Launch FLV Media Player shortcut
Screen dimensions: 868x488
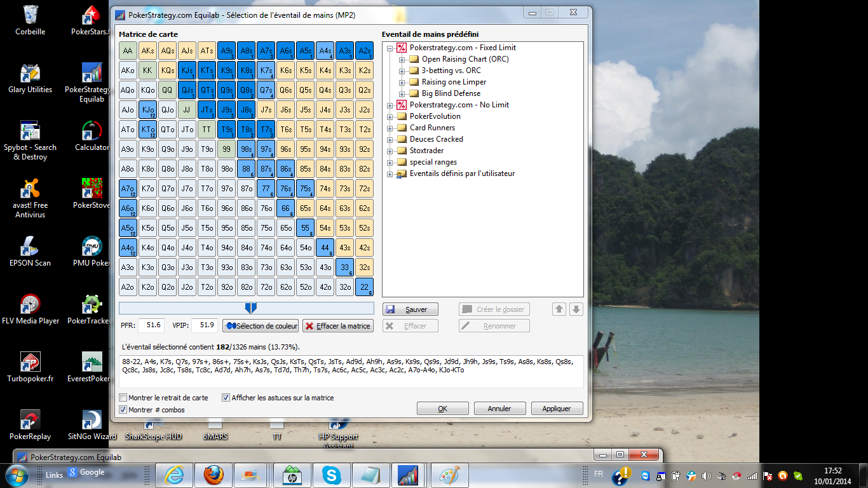click(30, 309)
